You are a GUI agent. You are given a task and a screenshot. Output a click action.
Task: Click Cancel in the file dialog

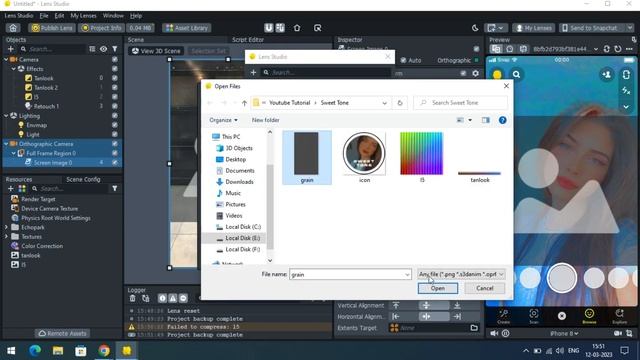point(484,288)
